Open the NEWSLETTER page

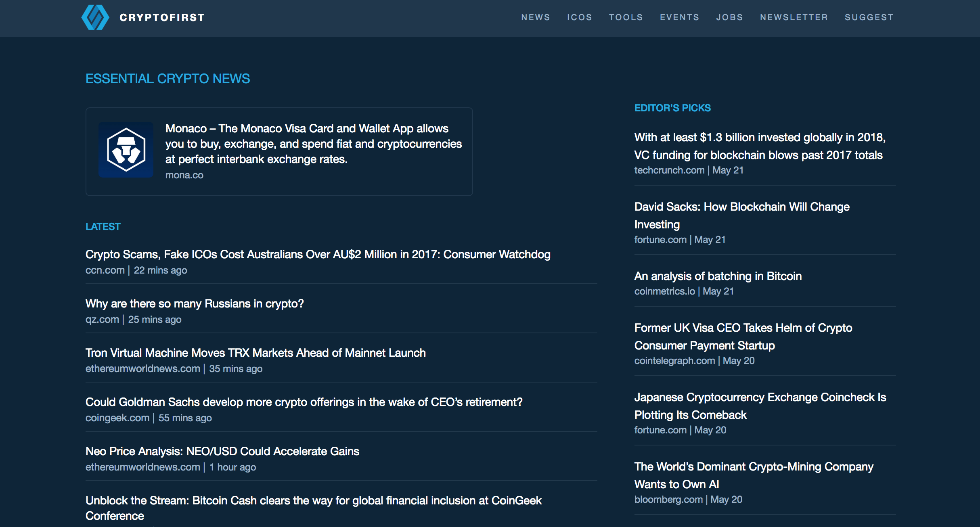(x=794, y=17)
